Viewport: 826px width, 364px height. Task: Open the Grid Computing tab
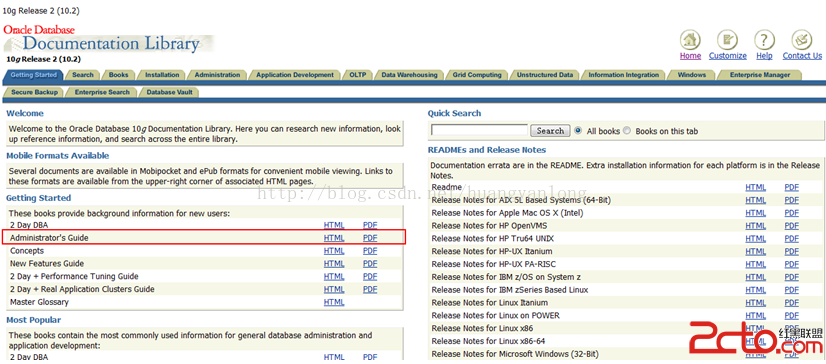(x=477, y=75)
